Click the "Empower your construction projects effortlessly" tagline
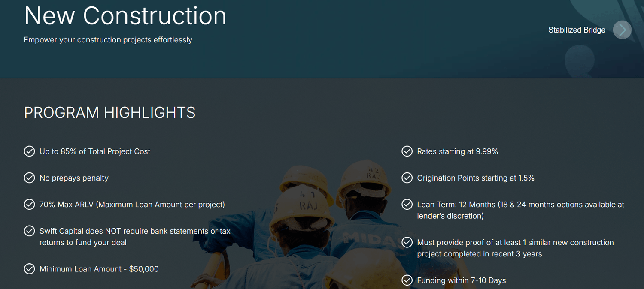The image size is (644, 289). (x=108, y=40)
